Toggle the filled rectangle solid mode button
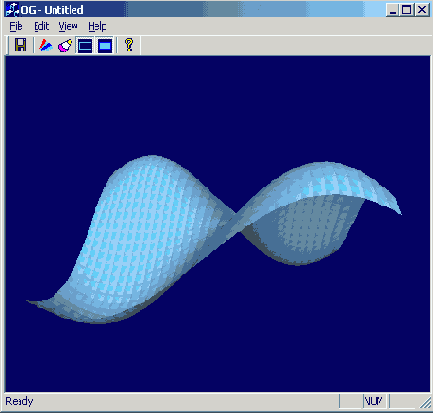The image size is (433, 413). [x=105, y=45]
